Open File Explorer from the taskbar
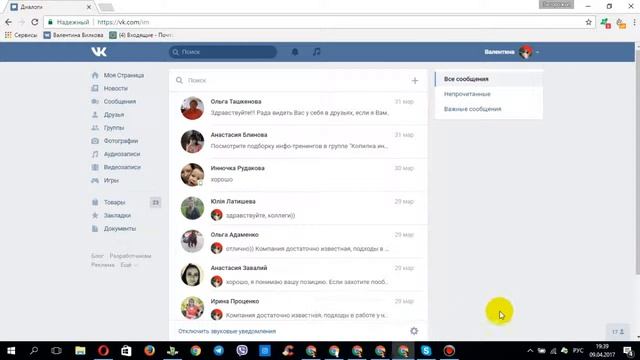This screenshot has width=640, height=360. [80, 351]
